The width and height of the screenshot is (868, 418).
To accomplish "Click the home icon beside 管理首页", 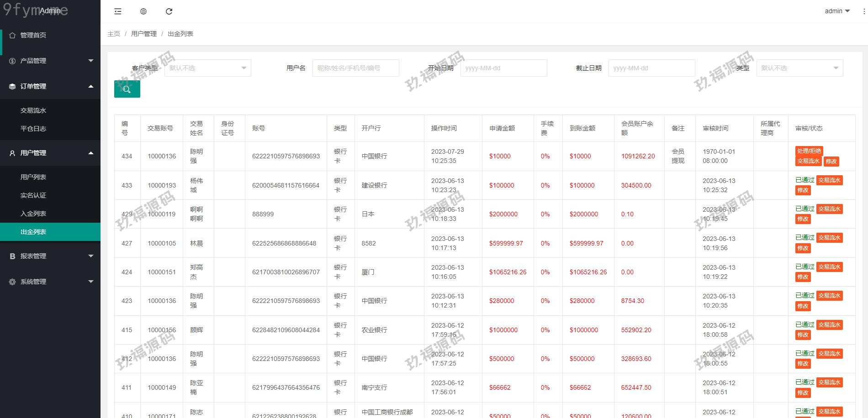I will pos(12,35).
